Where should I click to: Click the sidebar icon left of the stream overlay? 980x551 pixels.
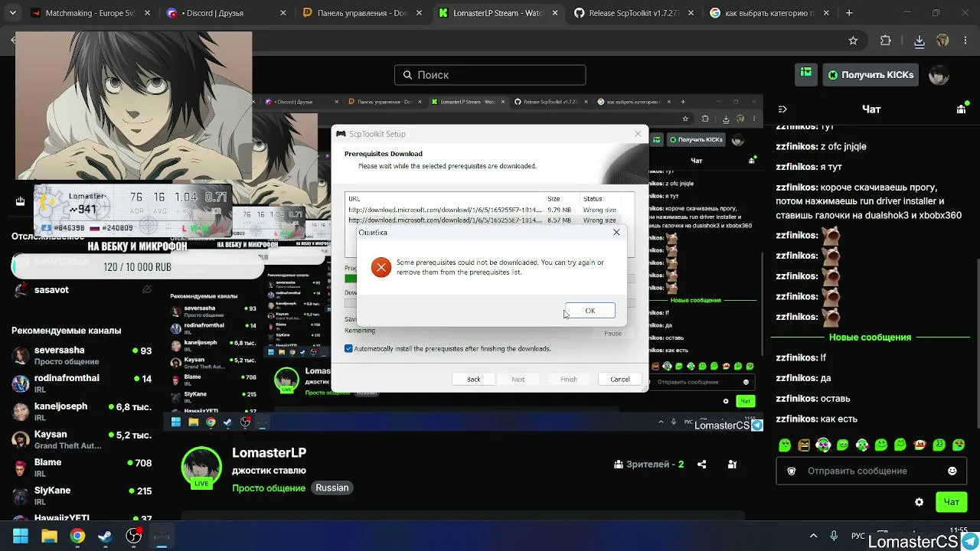[x=20, y=201]
